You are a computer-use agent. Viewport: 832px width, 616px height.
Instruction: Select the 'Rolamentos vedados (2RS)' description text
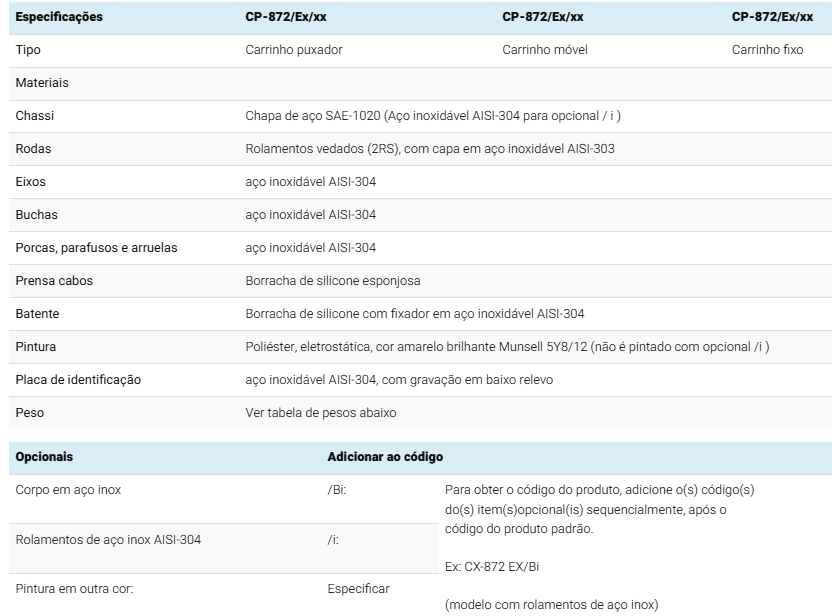(430, 149)
